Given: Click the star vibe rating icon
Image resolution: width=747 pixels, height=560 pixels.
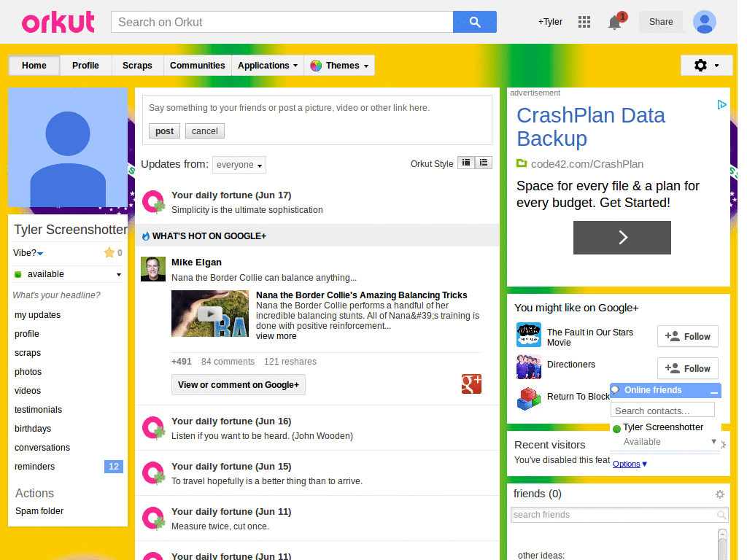Looking at the screenshot, I should tap(109, 252).
